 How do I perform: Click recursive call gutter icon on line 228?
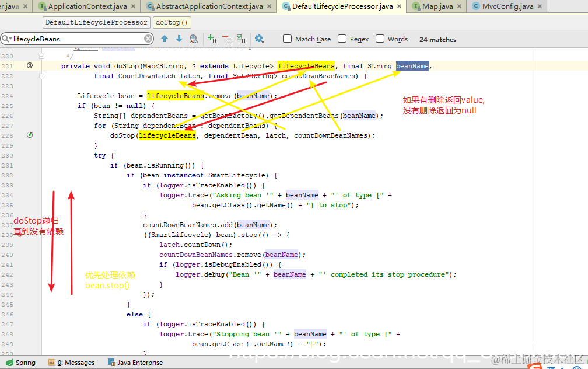pyautogui.click(x=30, y=135)
